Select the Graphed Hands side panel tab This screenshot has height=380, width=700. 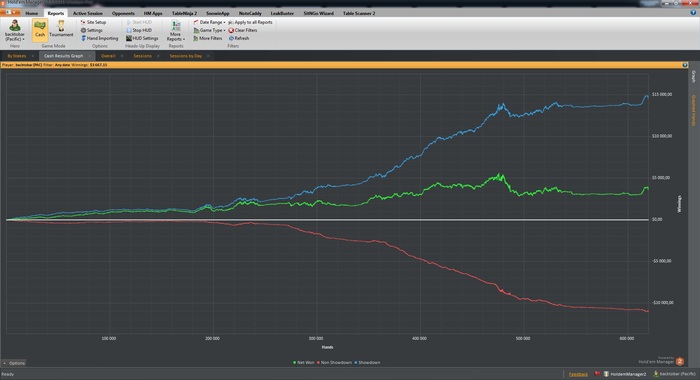[x=693, y=110]
